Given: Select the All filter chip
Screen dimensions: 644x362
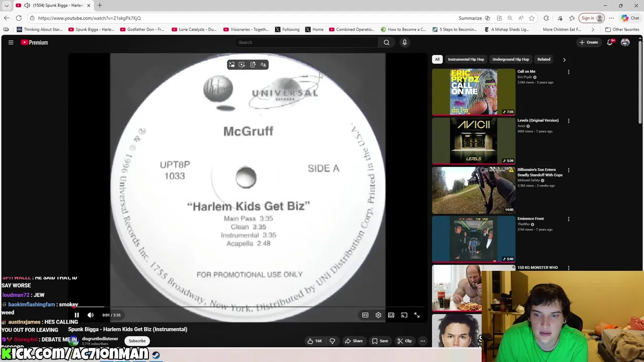Looking at the screenshot, I should pos(437,59).
